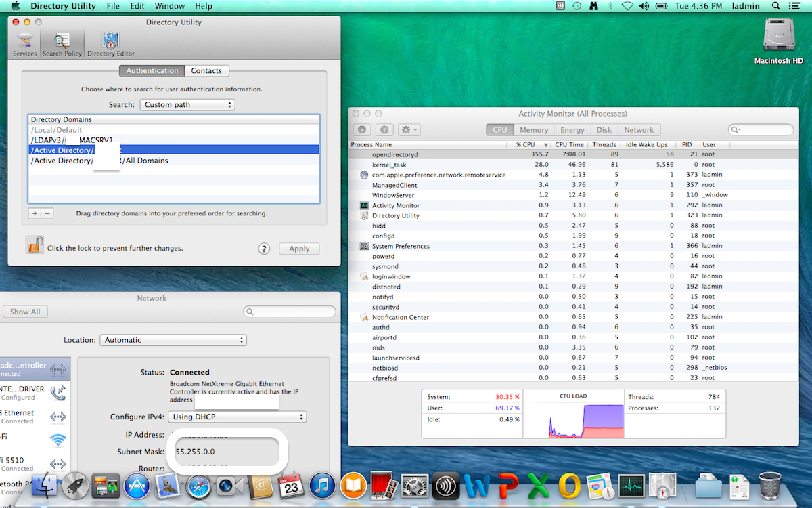This screenshot has width=812, height=508.
Task: Open Macintosh HD drive on desktop
Action: click(778, 41)
